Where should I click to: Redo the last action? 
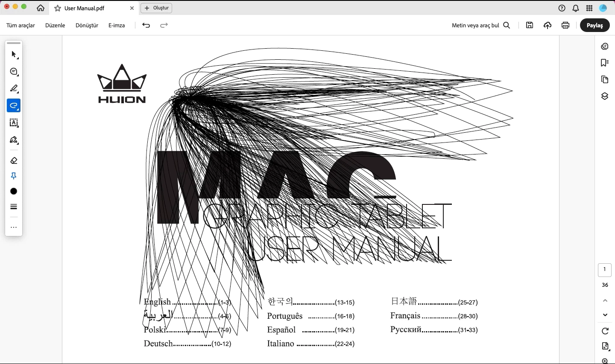coord(164,25)
